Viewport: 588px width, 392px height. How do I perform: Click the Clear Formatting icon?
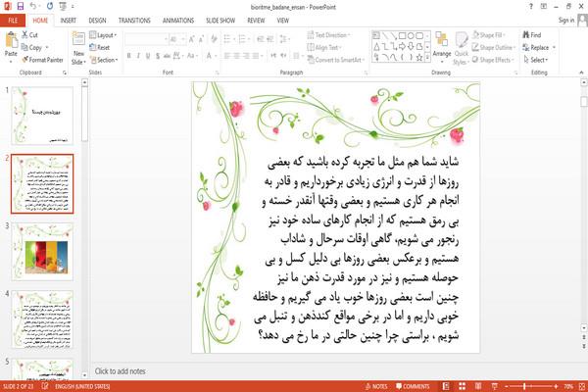click(x=214, y=39)
